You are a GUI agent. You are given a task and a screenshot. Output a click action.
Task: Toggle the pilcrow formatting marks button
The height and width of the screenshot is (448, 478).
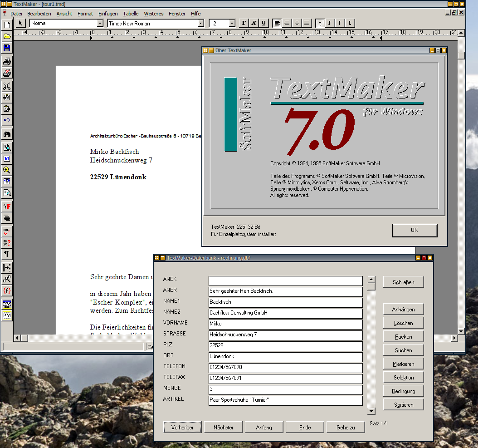[x=7, y=254]
